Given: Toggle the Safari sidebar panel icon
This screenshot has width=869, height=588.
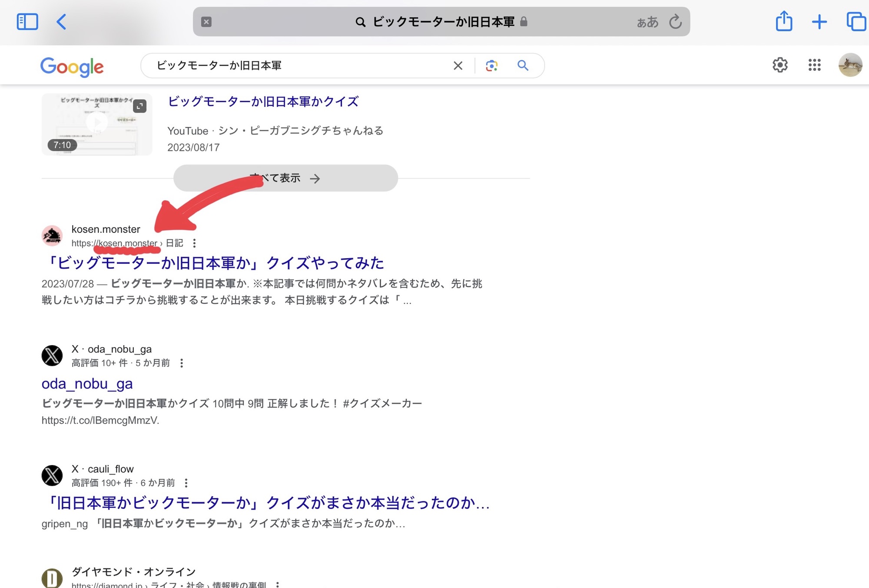Looking at the screenshot, I should [27, 22].
